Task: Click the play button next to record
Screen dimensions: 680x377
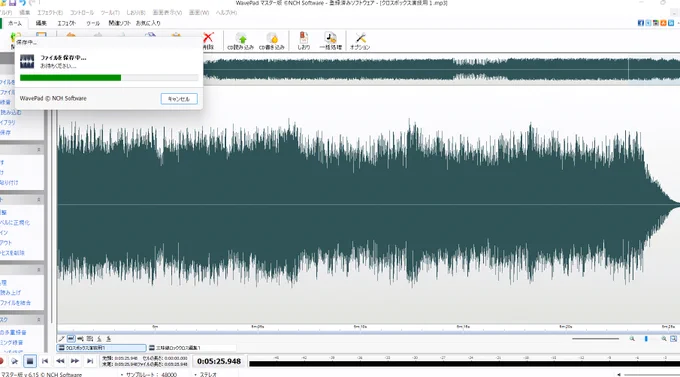Action: [15, 361]
